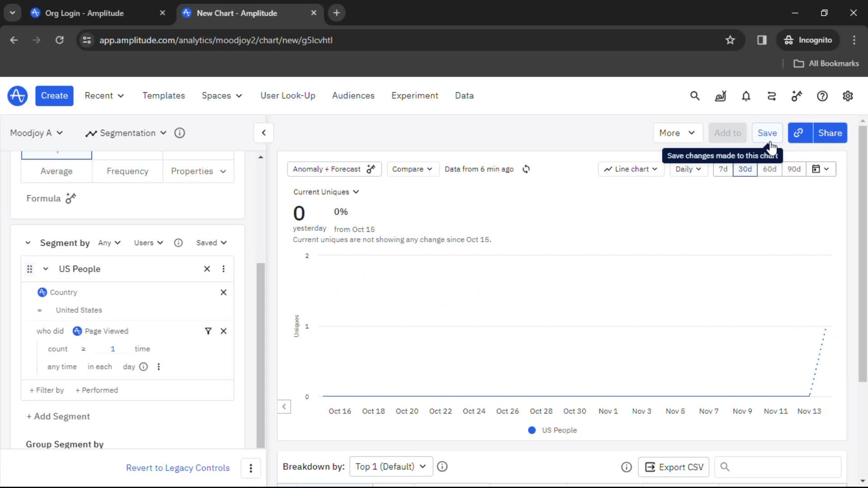Click the info icon next to Users

coord(179,243)
